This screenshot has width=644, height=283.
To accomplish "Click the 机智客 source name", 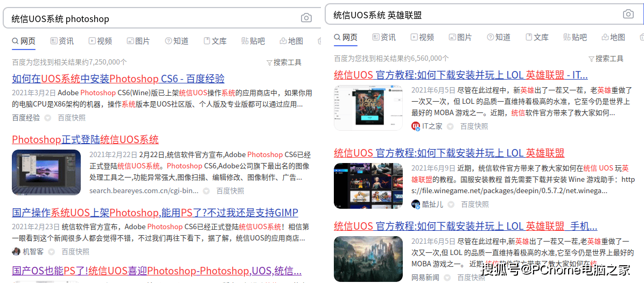I will [x=33, y=252].
